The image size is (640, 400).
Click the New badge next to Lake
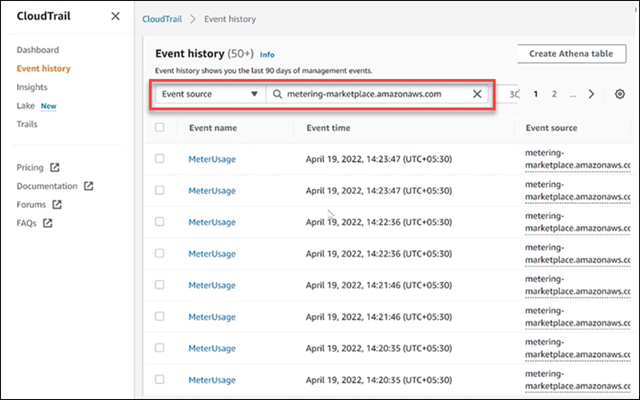point(49,106)
